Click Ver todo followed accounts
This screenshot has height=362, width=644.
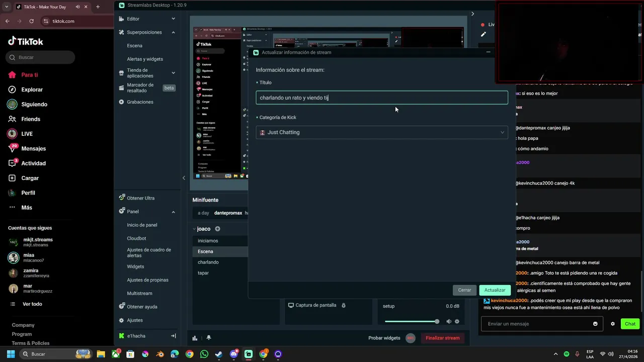[32, 304]
